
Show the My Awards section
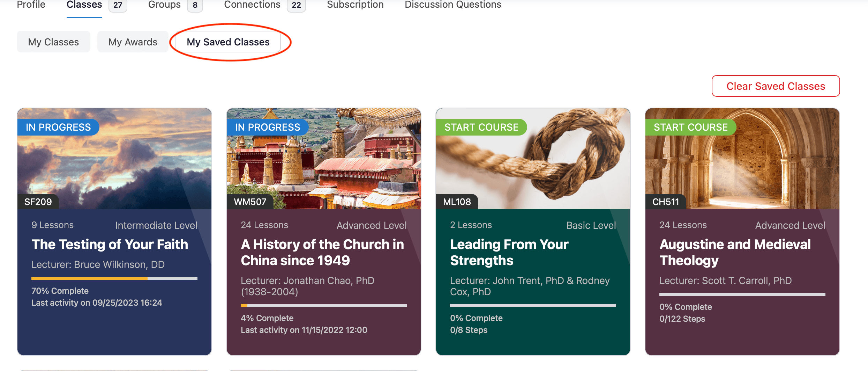pyautogui.click(x=133, y=42)
